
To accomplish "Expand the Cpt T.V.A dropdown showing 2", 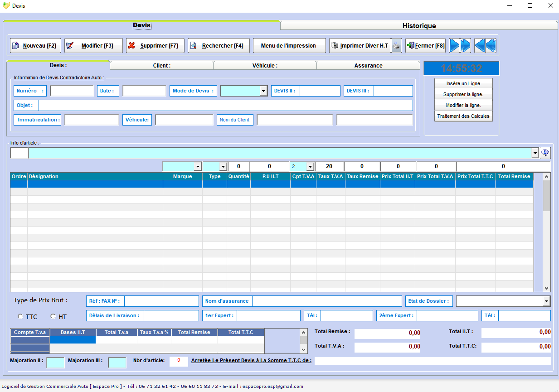I will click(x=310, y=167).
